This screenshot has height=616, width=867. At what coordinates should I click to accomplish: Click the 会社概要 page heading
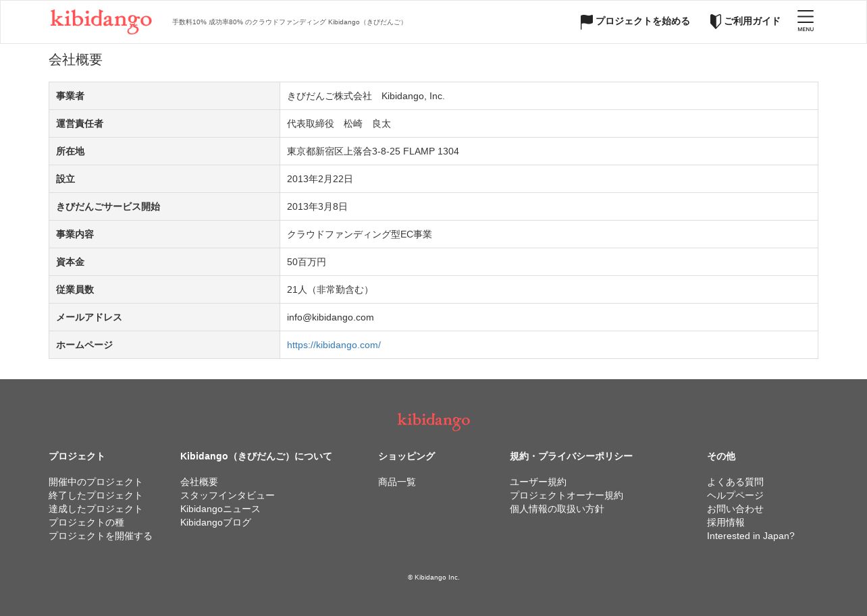pyautogui.click(x=76, y=59)
